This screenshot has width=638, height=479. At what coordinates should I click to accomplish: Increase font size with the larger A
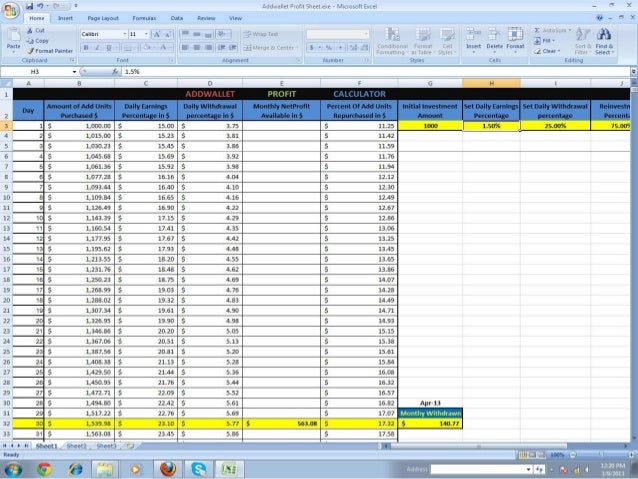[157, 34]
